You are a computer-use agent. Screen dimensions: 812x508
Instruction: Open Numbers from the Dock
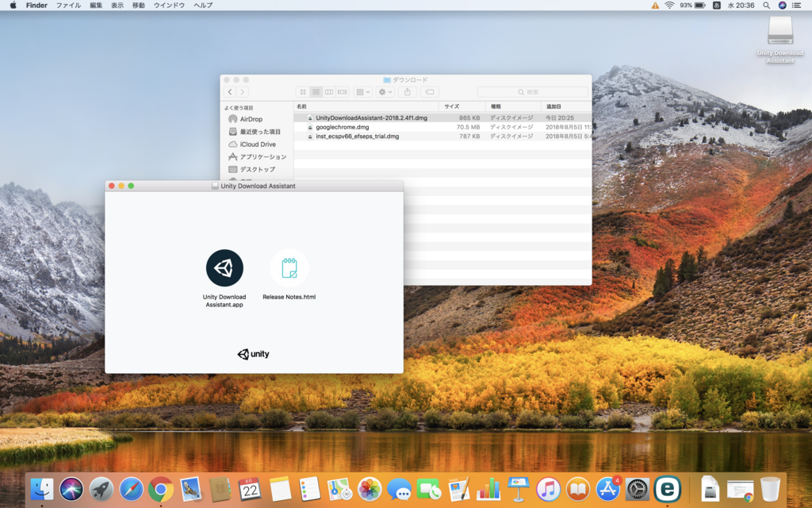coord(488,489)
